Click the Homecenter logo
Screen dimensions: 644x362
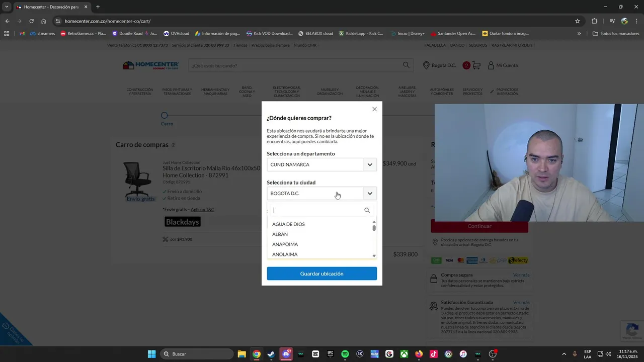click(x=151, y=65)
